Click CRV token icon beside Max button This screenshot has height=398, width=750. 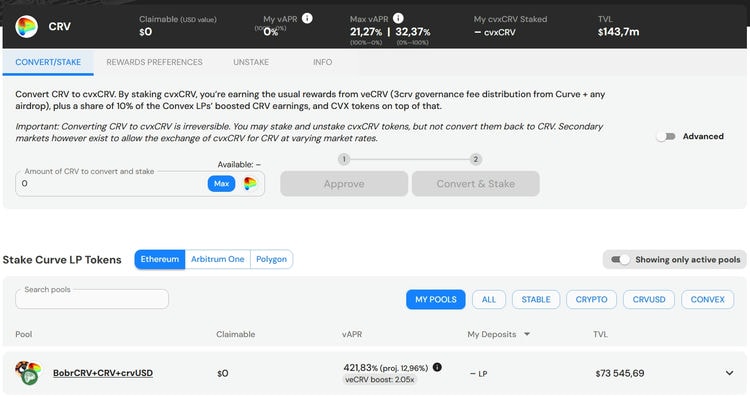tap(250, 184)
